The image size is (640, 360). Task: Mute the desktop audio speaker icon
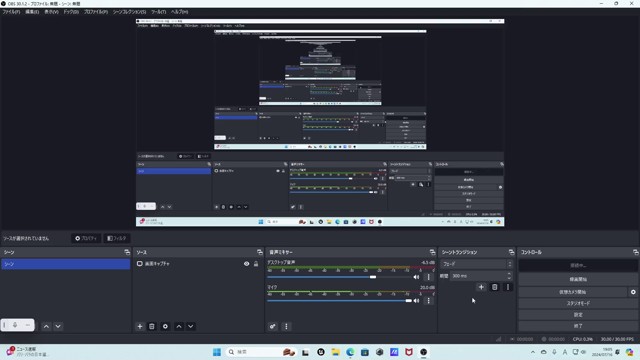416,277
